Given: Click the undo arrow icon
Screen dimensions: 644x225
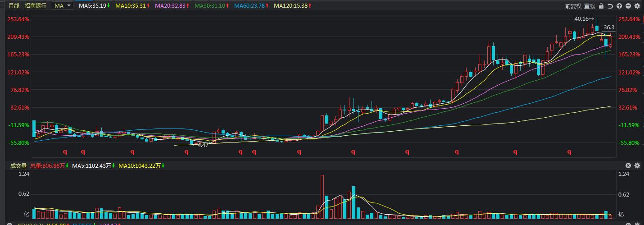Looking at the screenshot, I should coord(610,6).
